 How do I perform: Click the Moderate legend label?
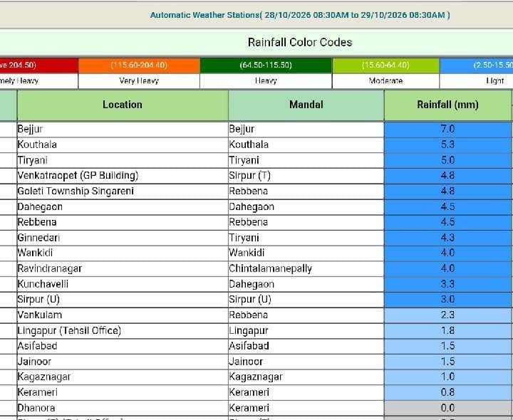click(385, 80)
